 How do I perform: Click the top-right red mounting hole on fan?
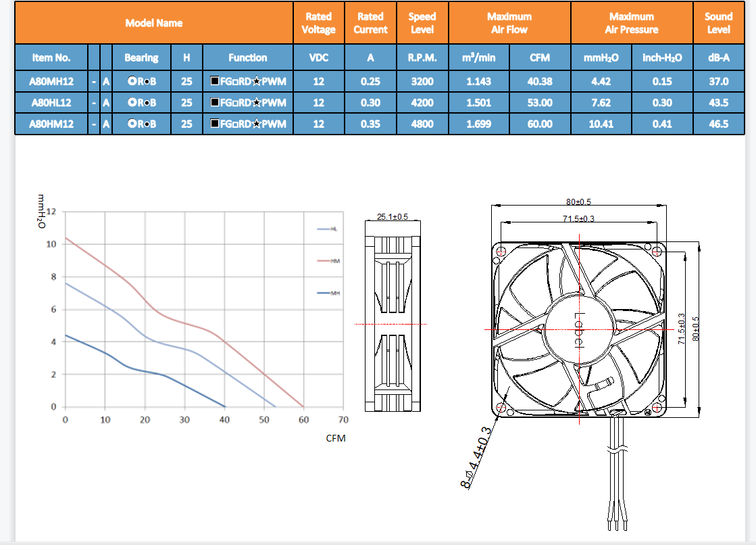click(658, 251)
